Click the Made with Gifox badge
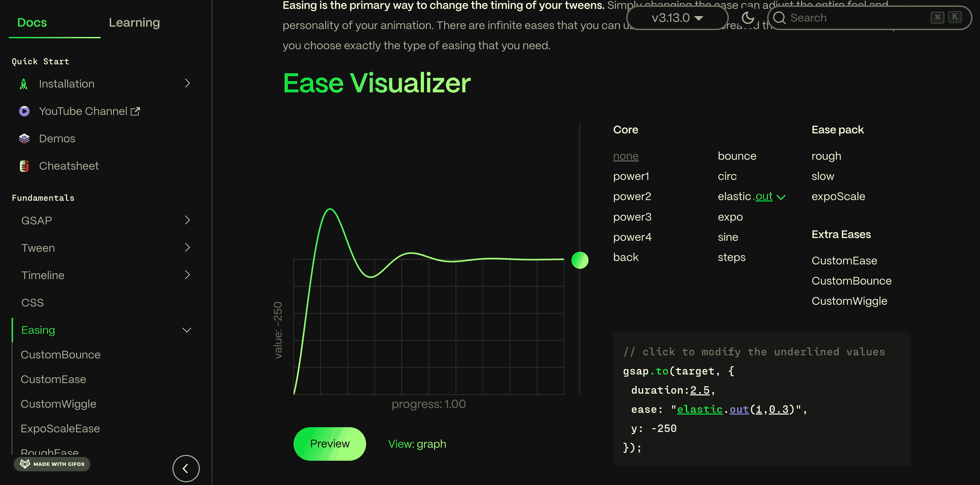Screen dimensions: 980x485 click(x=52, y=464)
